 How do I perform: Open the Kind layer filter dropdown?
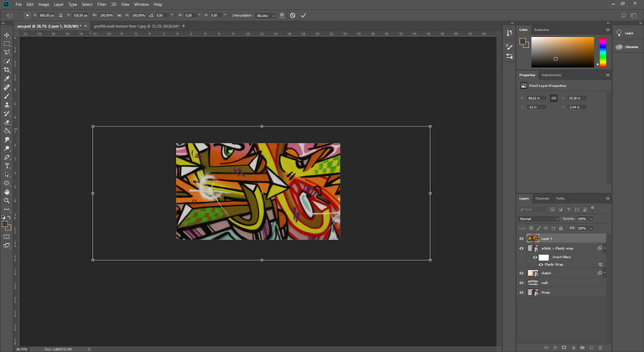(532, 210)
